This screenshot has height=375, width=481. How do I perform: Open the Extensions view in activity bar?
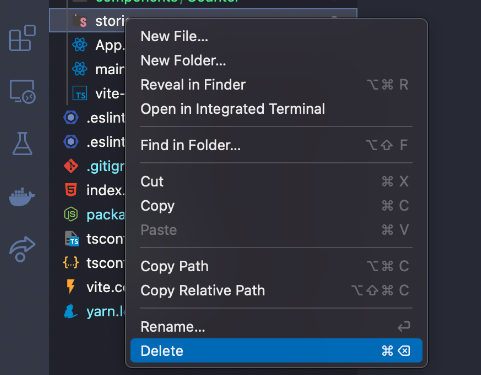coord(22,38)
